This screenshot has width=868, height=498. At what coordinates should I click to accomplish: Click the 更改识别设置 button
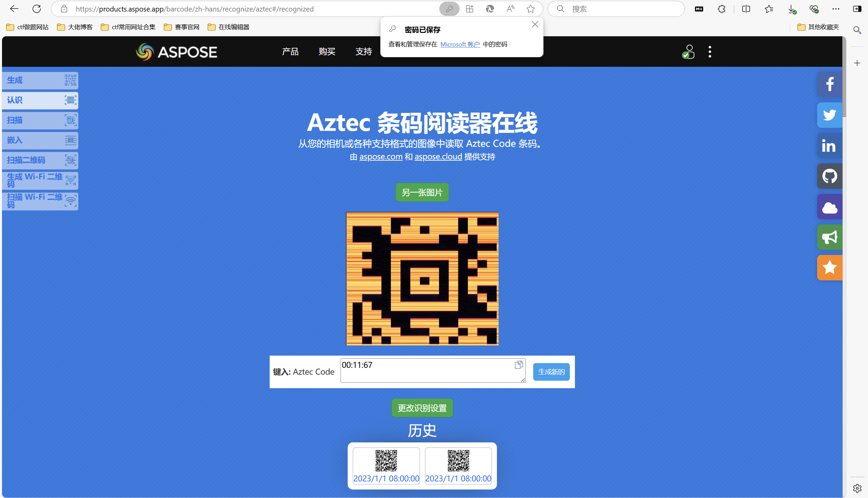[x=422, y=408]
